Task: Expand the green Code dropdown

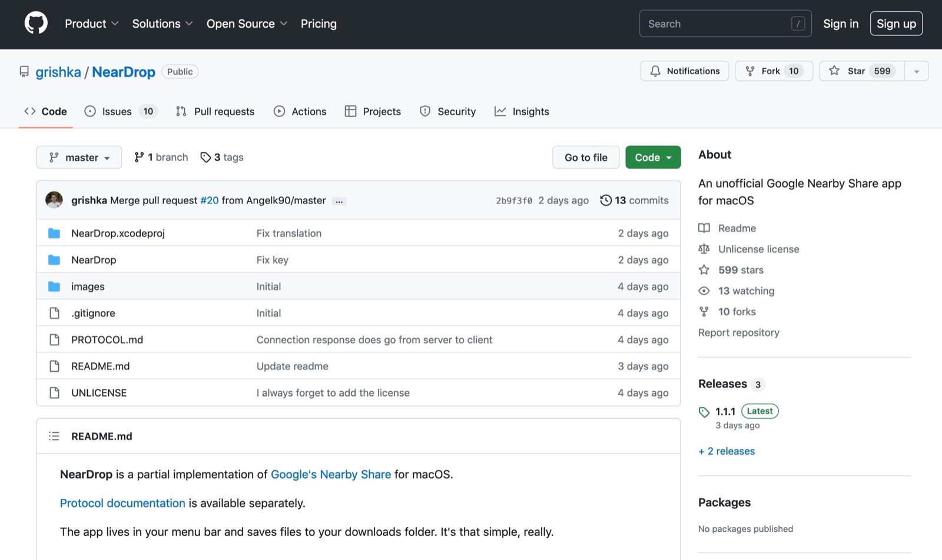Action: [653, 157]
